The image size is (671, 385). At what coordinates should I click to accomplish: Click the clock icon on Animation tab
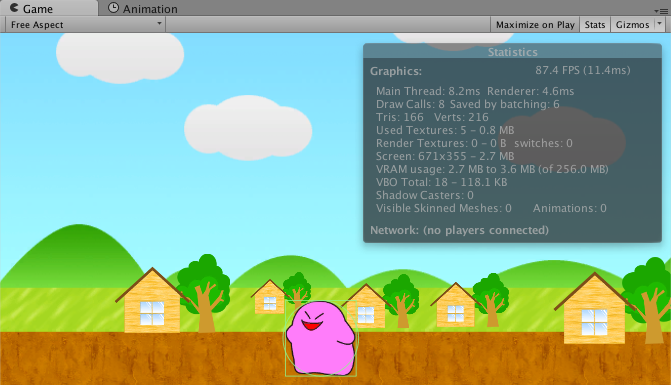point(113,8)
